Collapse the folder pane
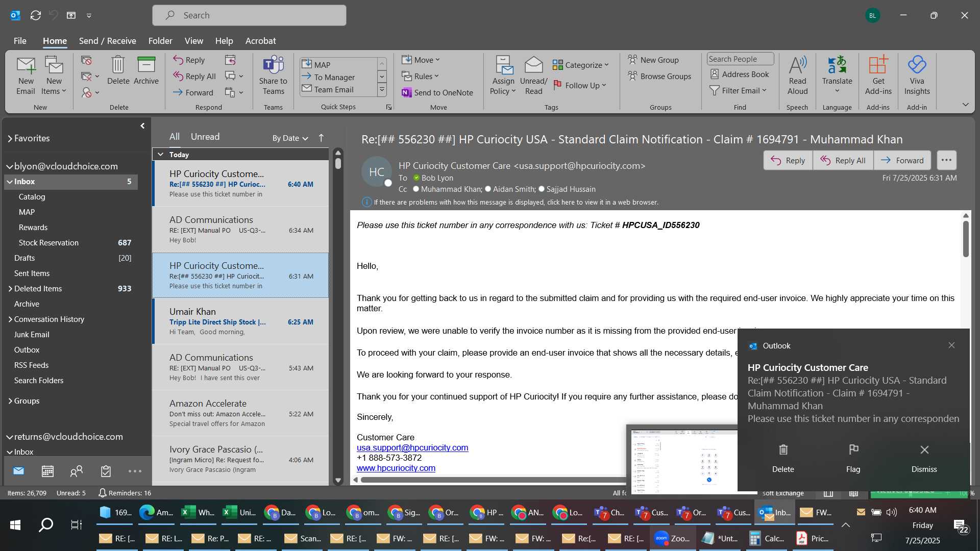This screenshot has width=980, height=551. click(x=142, y=126)
